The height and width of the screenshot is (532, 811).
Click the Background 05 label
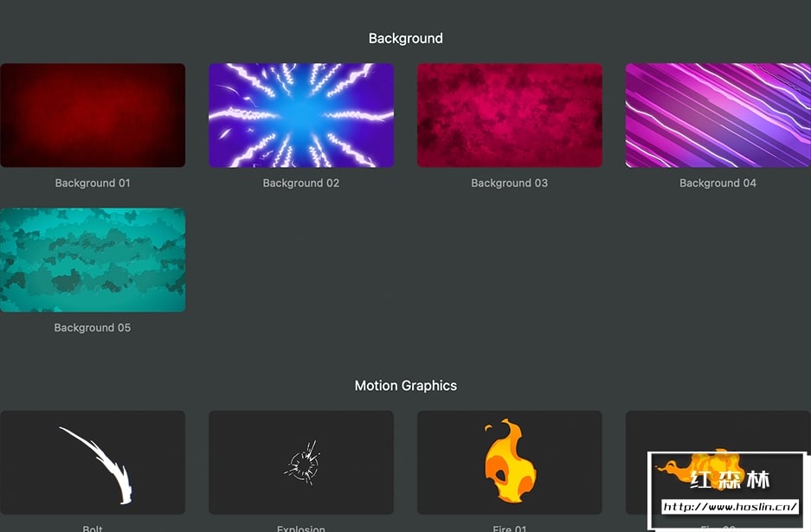click(93, 328)
